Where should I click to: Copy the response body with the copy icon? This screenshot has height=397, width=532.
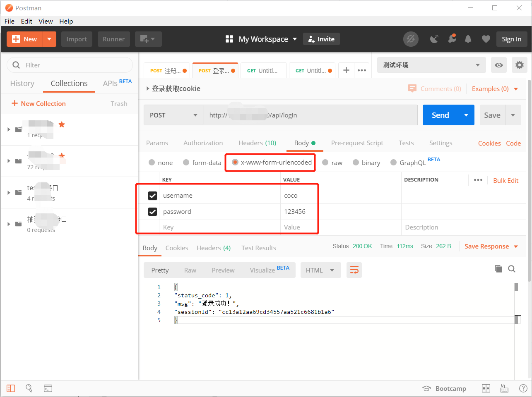pos(498,268)
